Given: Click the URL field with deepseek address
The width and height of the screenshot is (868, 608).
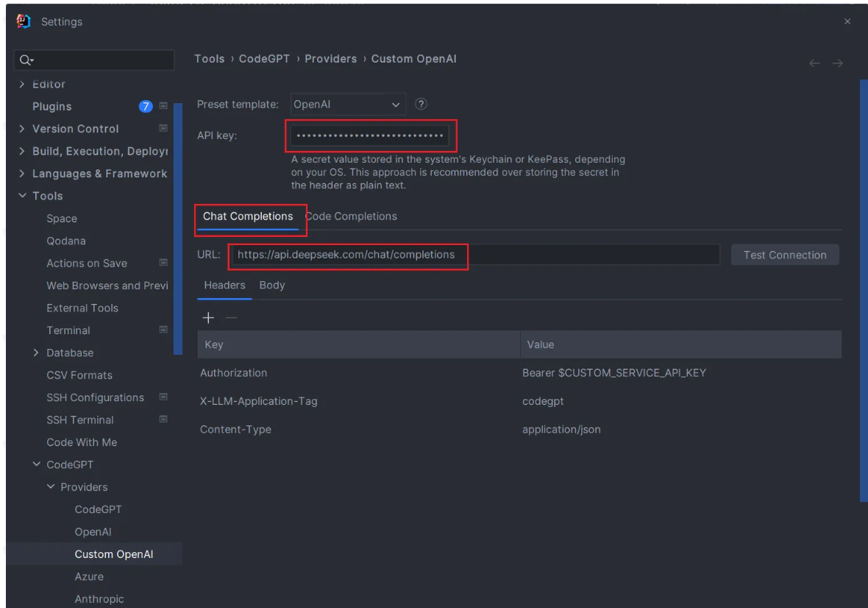Looking at the screenshot, I should pos(475,255).
